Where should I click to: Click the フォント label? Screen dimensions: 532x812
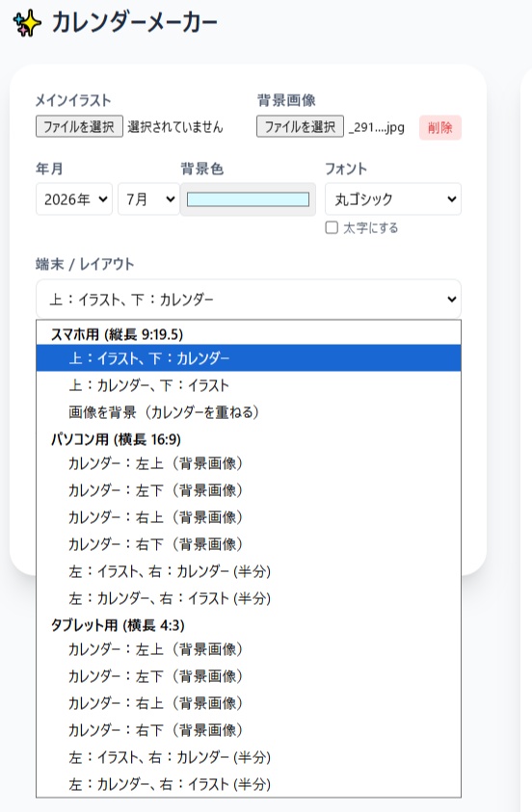pos(346,169)
